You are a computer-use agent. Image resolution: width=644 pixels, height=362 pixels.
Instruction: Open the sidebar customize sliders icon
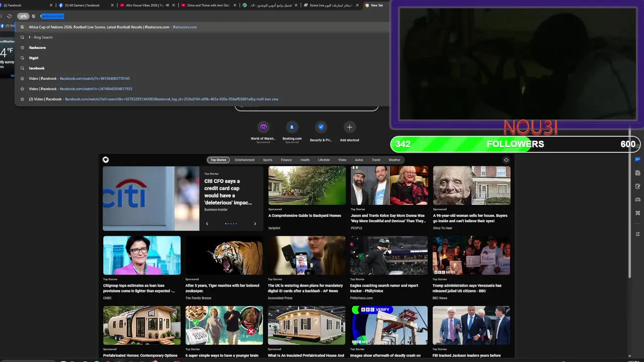(637, 234)
